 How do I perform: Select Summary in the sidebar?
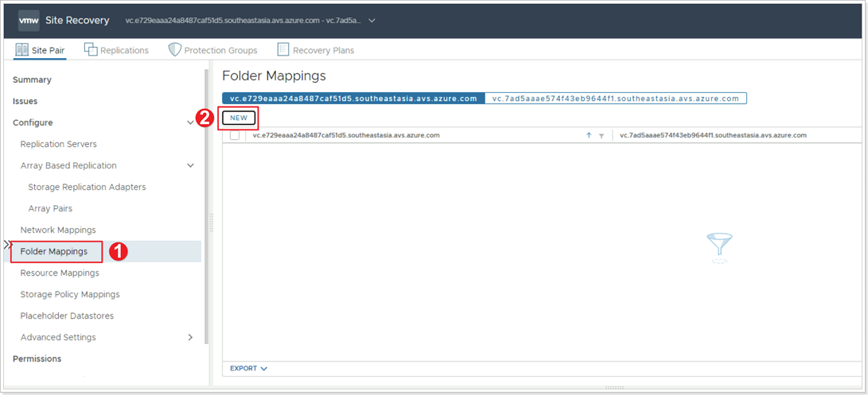click(x=32, y=79)
